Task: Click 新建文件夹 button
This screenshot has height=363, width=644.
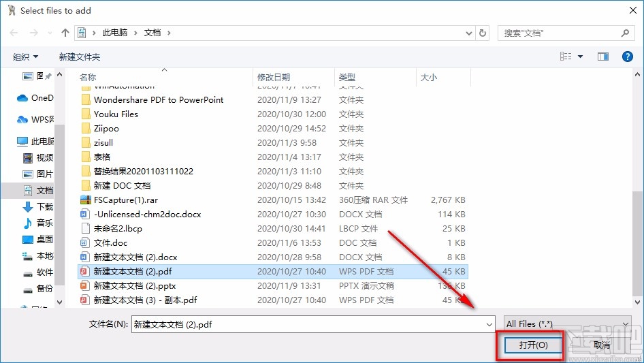Action: tap(79, 57)
